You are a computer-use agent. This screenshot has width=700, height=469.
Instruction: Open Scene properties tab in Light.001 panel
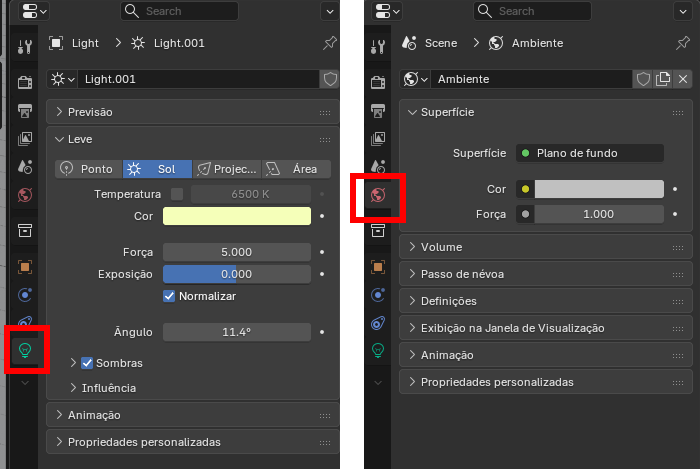pyautogui.click(x=25, y=166)
